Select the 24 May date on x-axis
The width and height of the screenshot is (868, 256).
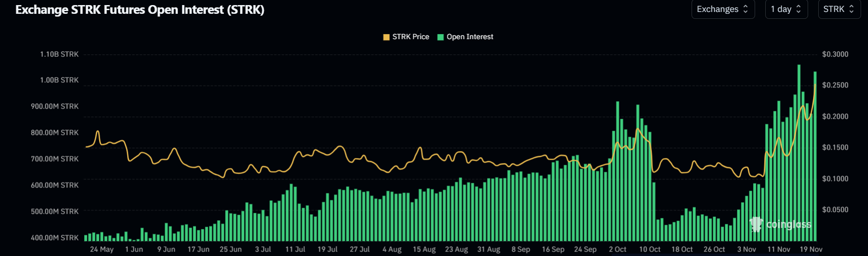click(x=101, y=249)
